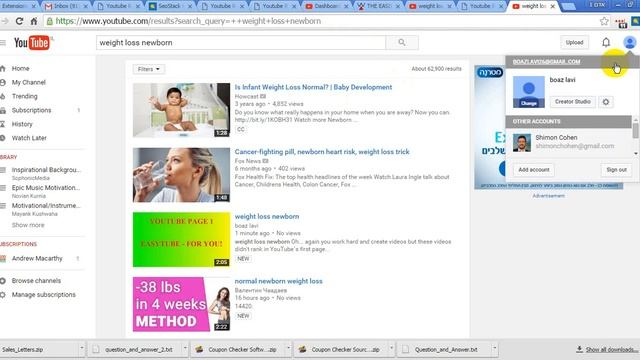This screenshot has height=360, width=640.
Task: Click the email address header in account menu
Action: tap(546, 62)
